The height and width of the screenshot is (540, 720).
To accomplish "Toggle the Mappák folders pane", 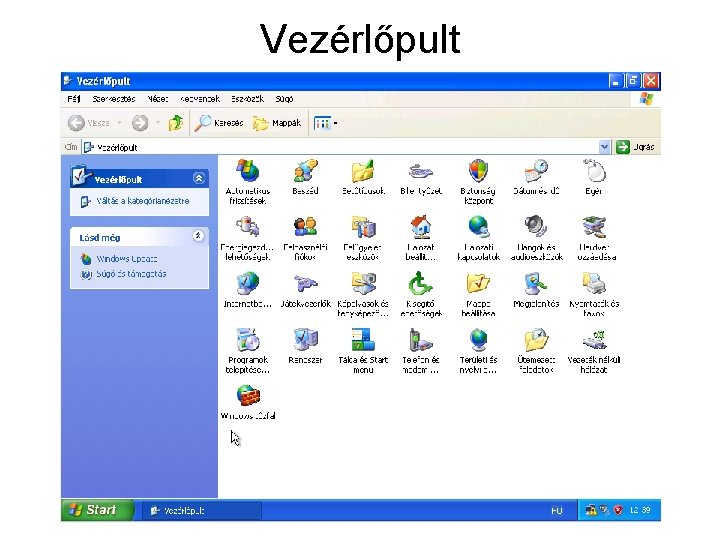I will [x=277, y=123].
